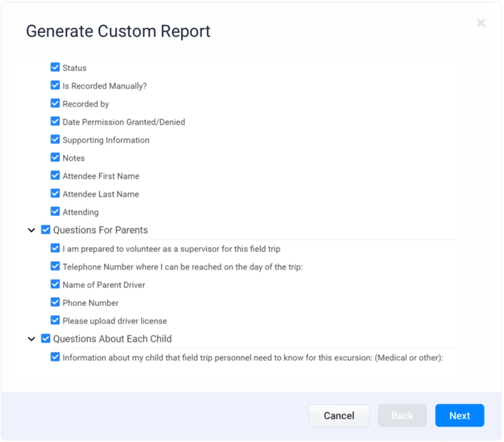Uncheck Date Permission Granted/Denied
Image resolution: width=504 pixels, height=442 pixels.
[x=55, y=121]
